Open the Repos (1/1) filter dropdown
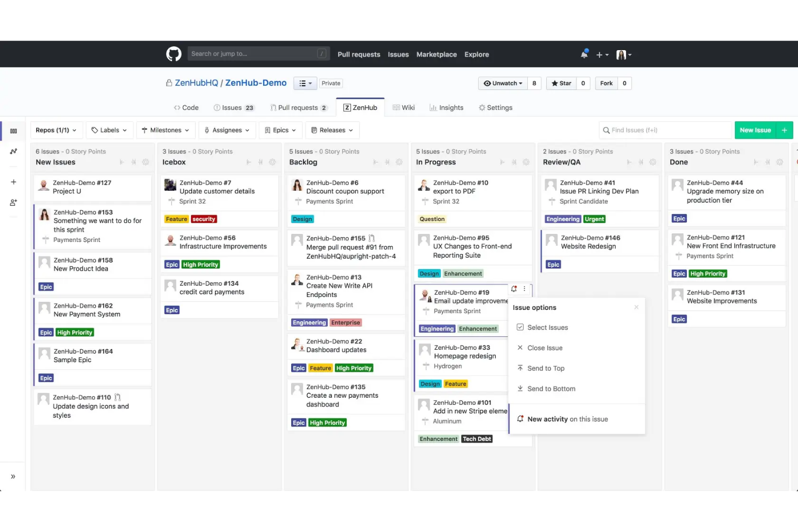The height and width of the screenshot is (532, 798). [x=56, y=130]
